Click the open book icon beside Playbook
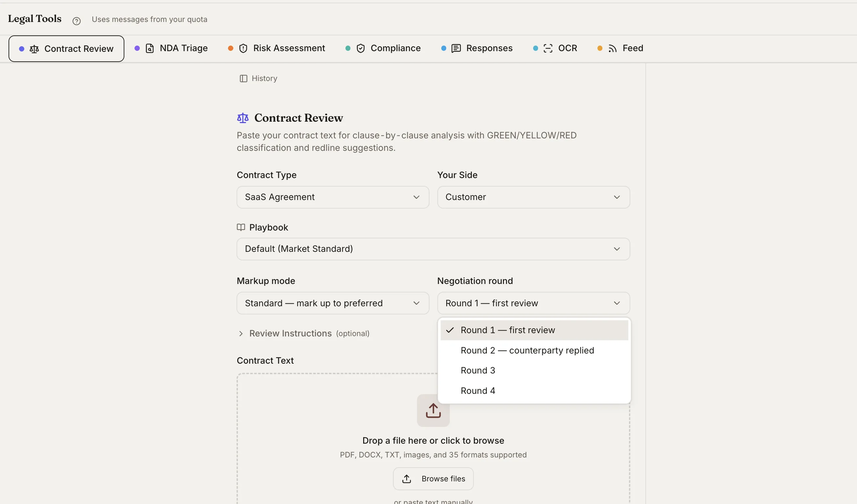Viewport: 857px width, 504px height. point(241,227)
